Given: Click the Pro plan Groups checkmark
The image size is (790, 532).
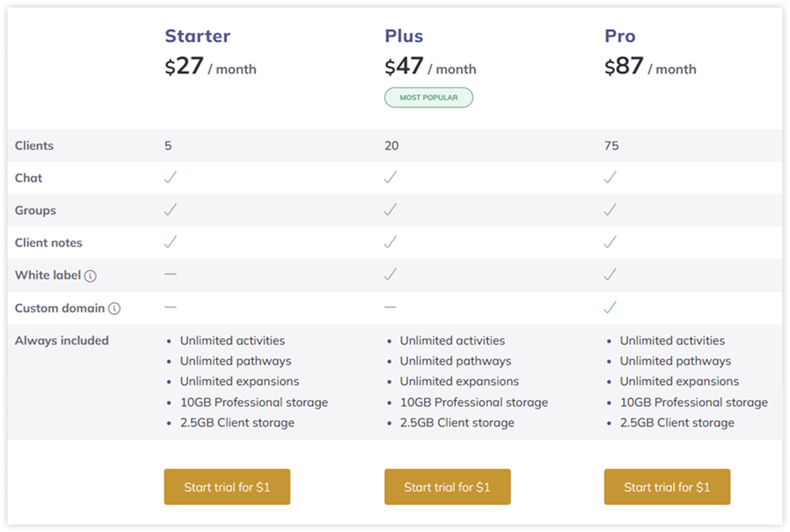Looking at the screenshot, I should pos(610,210).
